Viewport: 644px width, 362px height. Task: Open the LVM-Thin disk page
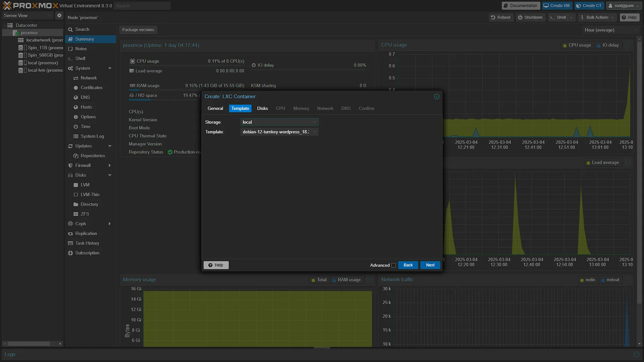90,194
